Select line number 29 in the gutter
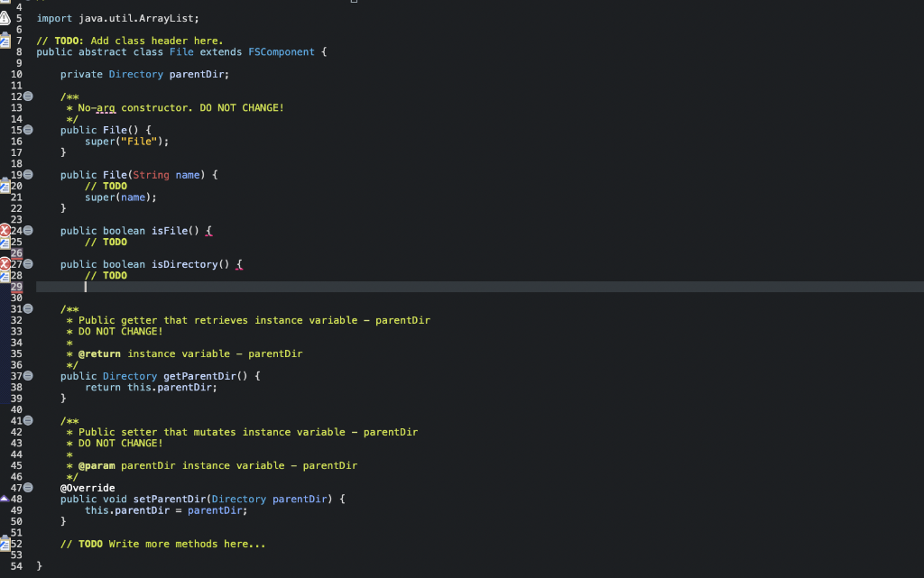This screenshot has width=924, height=578. [x=15, y=287]
